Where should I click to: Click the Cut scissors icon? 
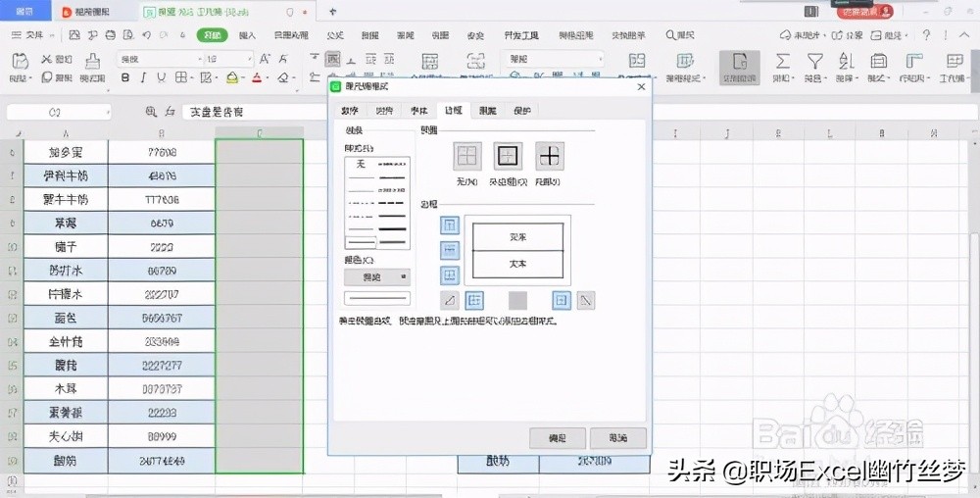point(47,60)
